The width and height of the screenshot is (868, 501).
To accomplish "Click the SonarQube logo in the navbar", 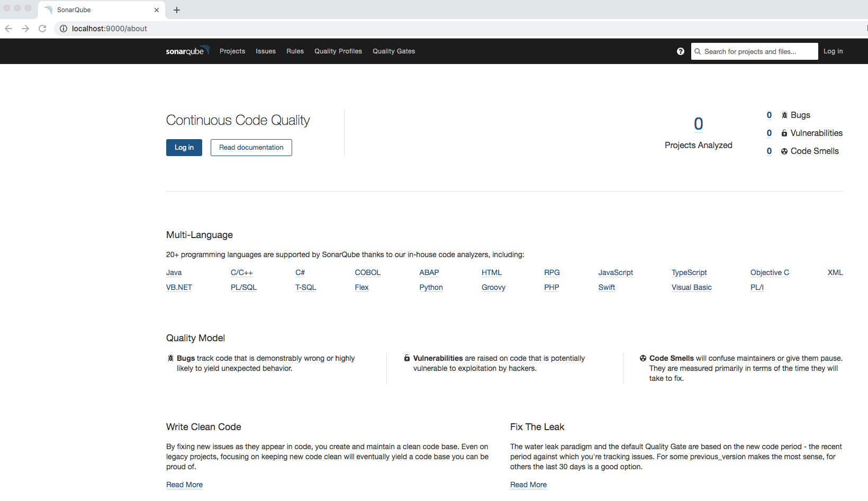I will tap(188, 51).
